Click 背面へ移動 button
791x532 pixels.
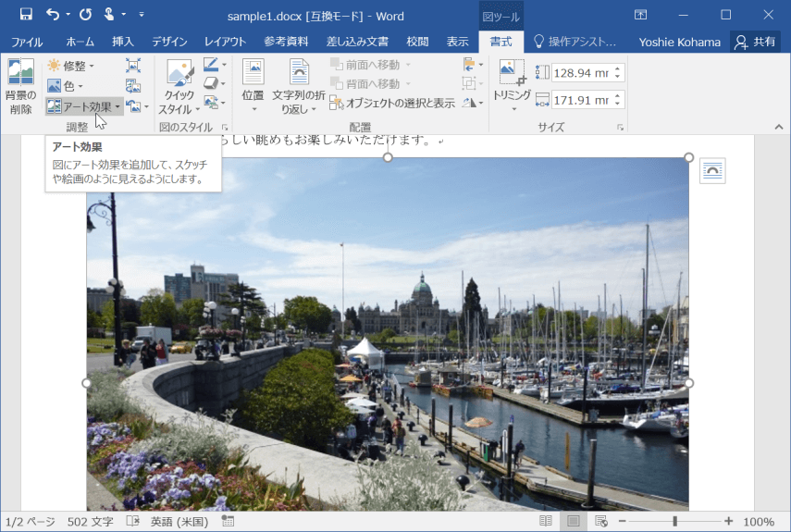pos(371,83)
